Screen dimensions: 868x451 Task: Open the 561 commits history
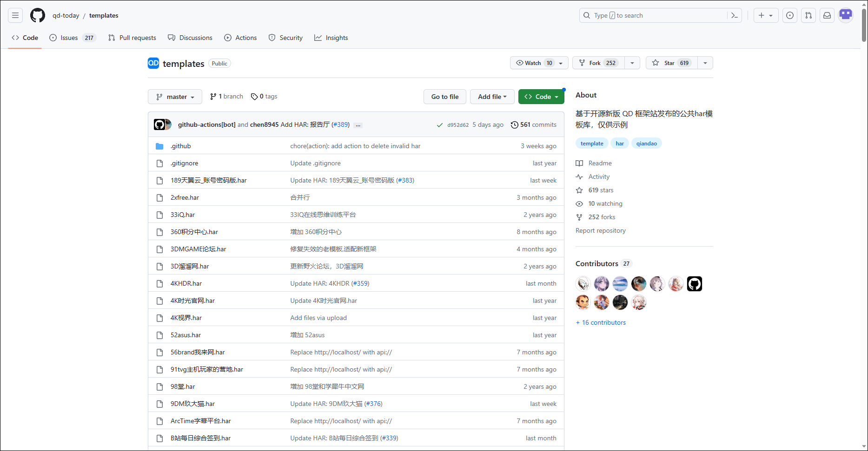(x=533, y=124)
